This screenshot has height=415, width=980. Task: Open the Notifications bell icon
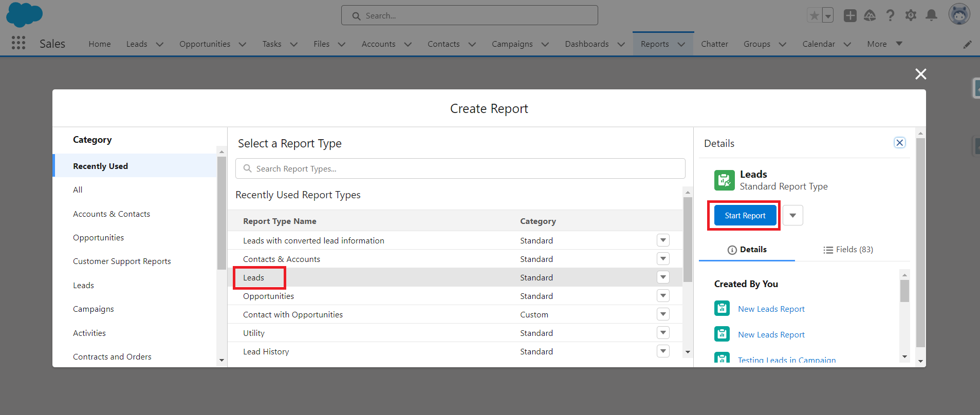pos(931,15)
